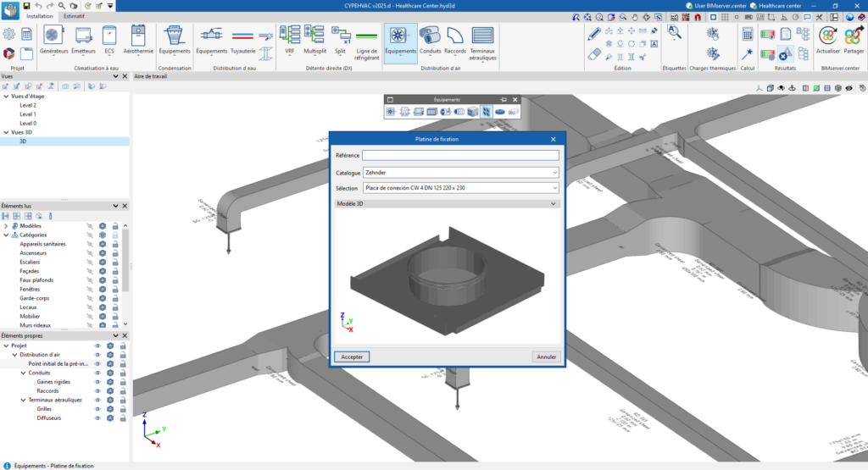Hide the Escaliers category visibility
The image size is (868, 470).
point(90,262)
